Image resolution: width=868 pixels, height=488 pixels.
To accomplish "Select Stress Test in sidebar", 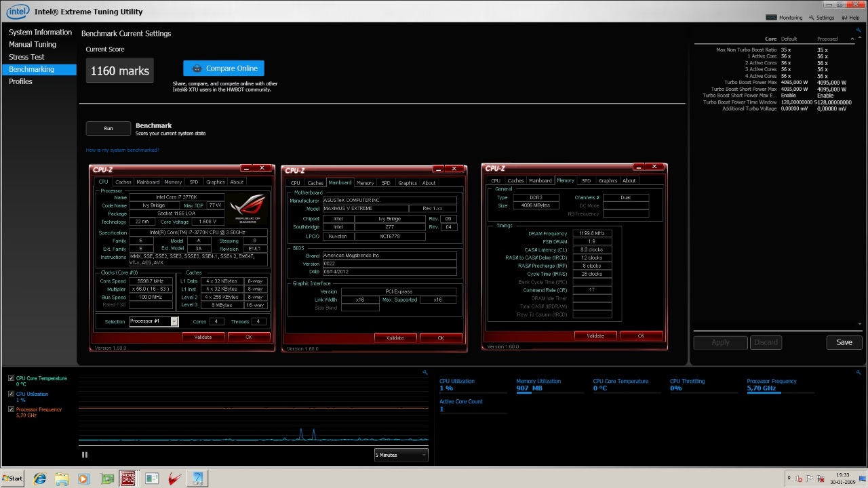I will pos(26,57).
